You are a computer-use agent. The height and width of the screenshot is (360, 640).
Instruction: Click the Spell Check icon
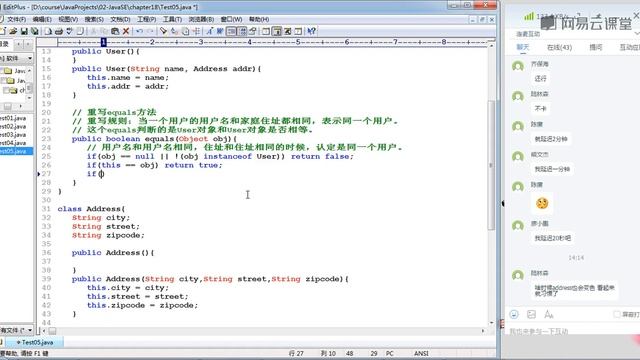coord(69,31)
